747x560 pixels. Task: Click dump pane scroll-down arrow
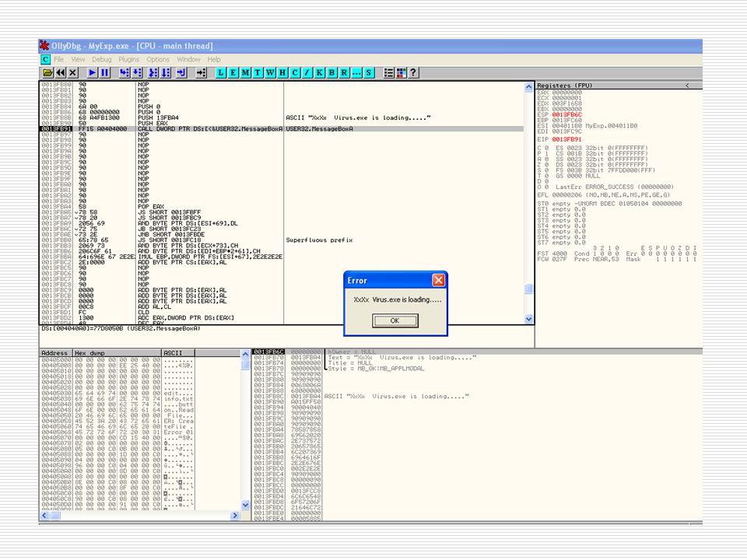[245, 506]
